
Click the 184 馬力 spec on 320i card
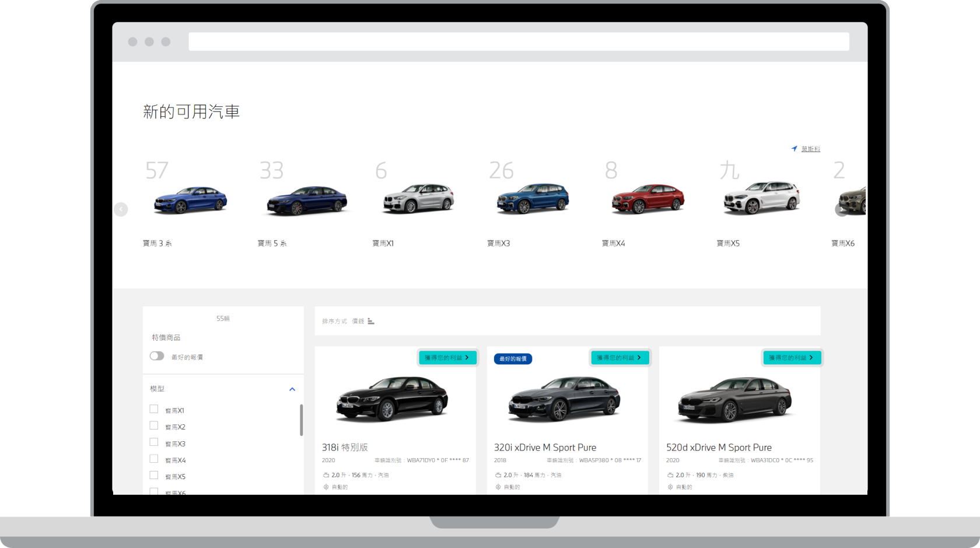click(x=534, y=475)
